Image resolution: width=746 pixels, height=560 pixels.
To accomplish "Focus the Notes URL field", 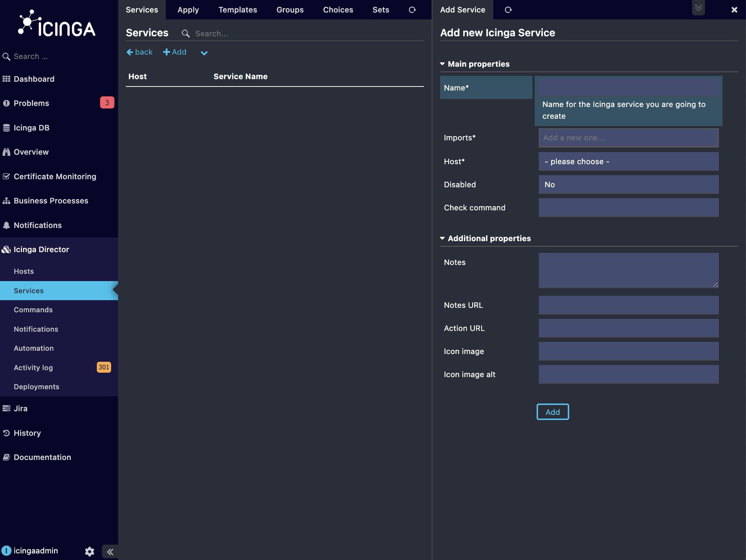I will (x=629, y=305).
